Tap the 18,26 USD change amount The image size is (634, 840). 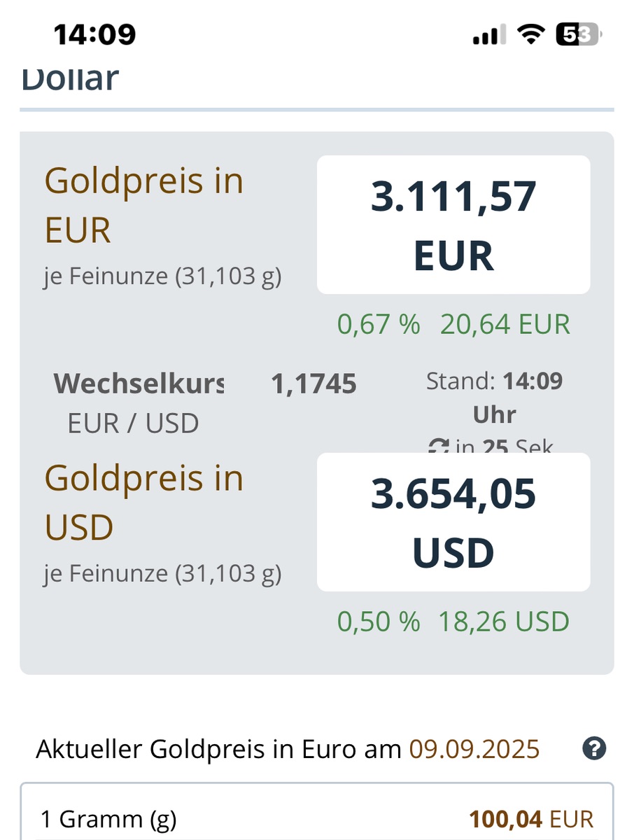click(x=504, y=622)
